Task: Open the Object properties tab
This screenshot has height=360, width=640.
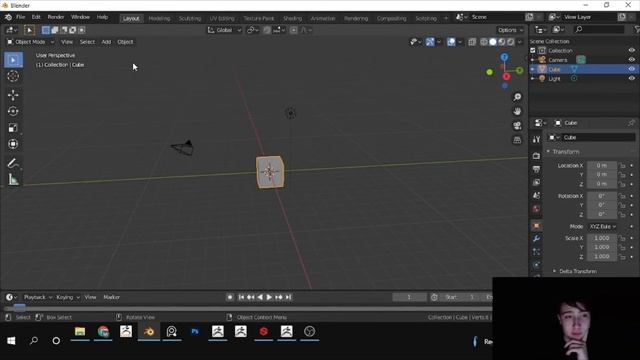Action: [536, 226]
